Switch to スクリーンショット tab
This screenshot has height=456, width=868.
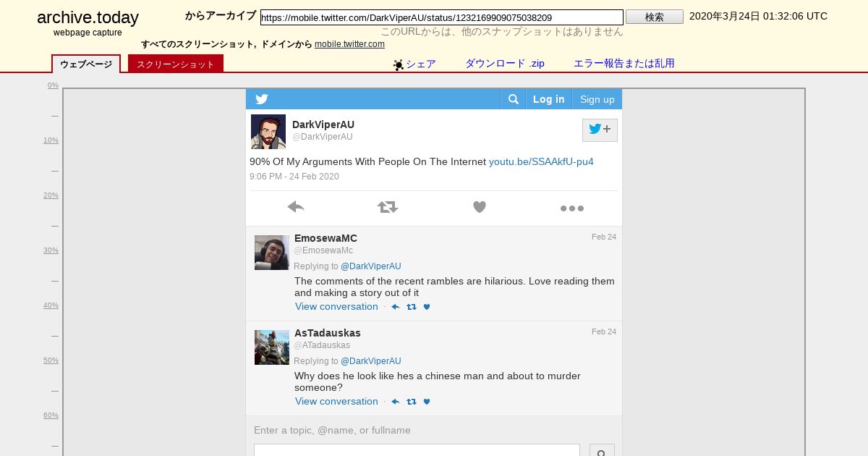pyautogui.click(x=176, y=64)
